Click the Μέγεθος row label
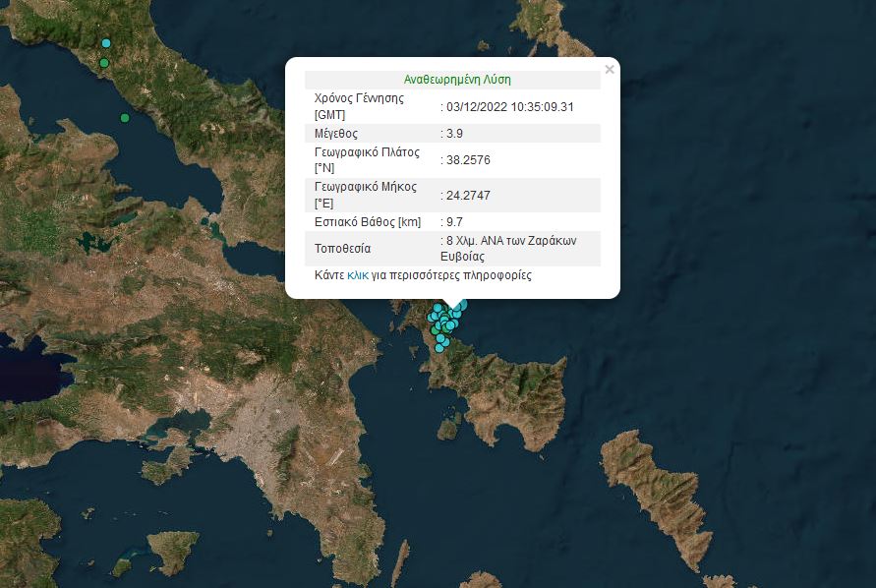This screenshot has width=876, height=588. coord(335,134)
